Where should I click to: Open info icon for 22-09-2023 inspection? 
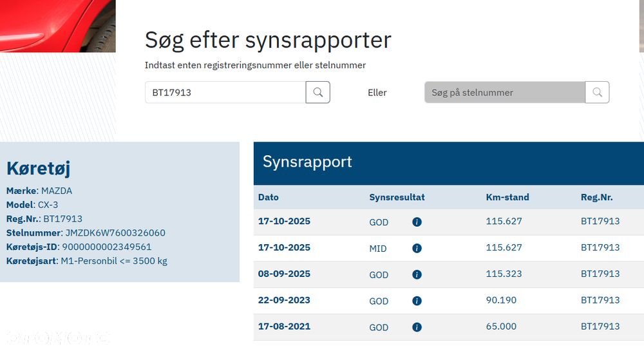pos(417,301)
